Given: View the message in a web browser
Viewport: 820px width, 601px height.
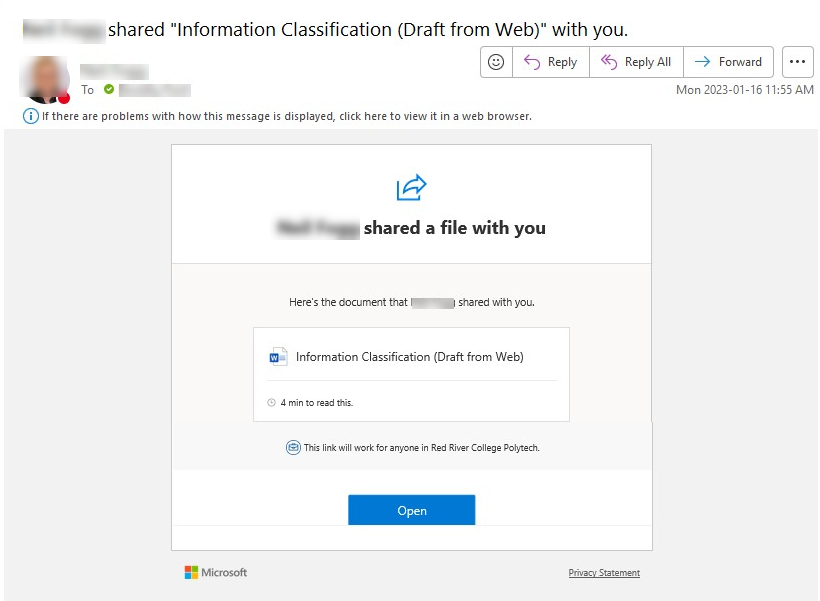Looking at the screenshot, I should click(285, 116).
